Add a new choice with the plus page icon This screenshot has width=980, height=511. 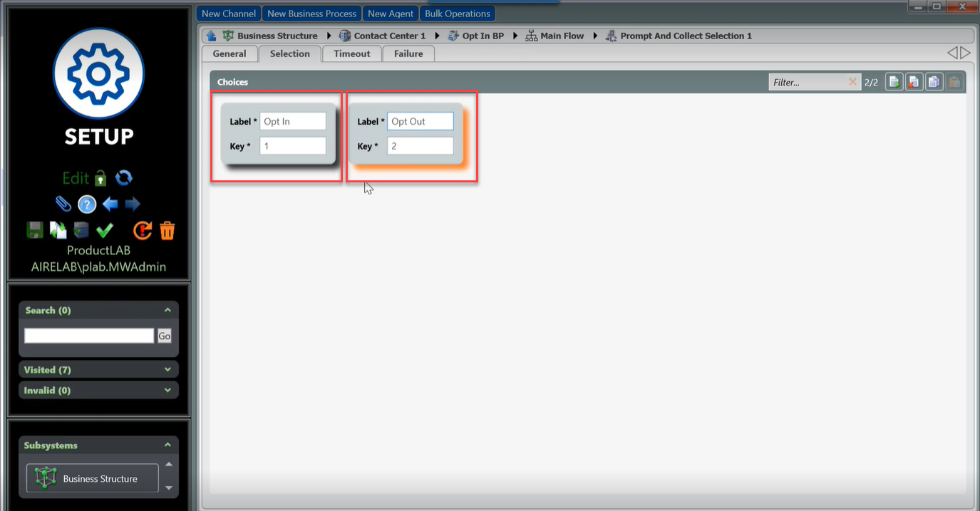point(894,83)
